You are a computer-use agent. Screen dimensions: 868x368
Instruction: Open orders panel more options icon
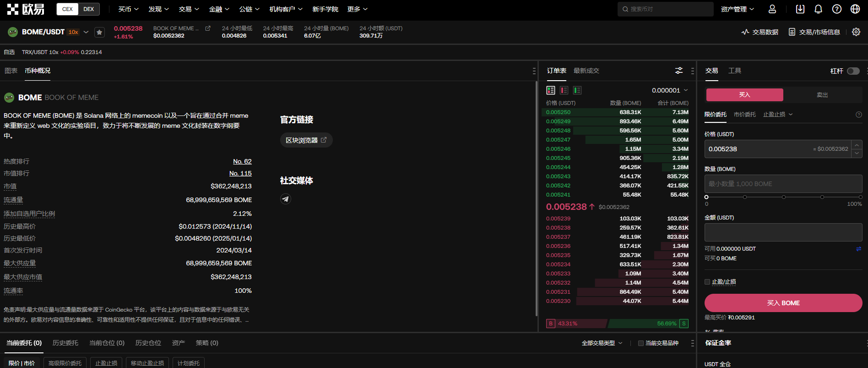coord(692,343)
